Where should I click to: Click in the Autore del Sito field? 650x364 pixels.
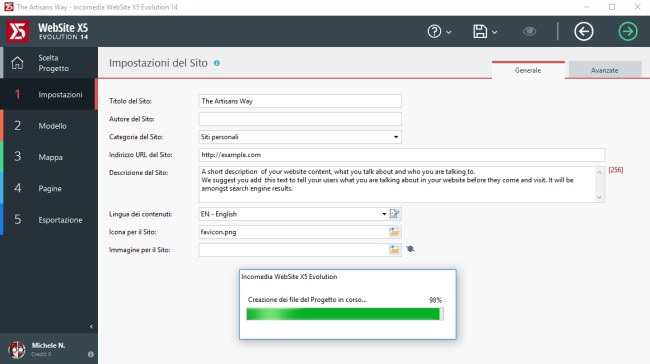[x=300, y=119]
